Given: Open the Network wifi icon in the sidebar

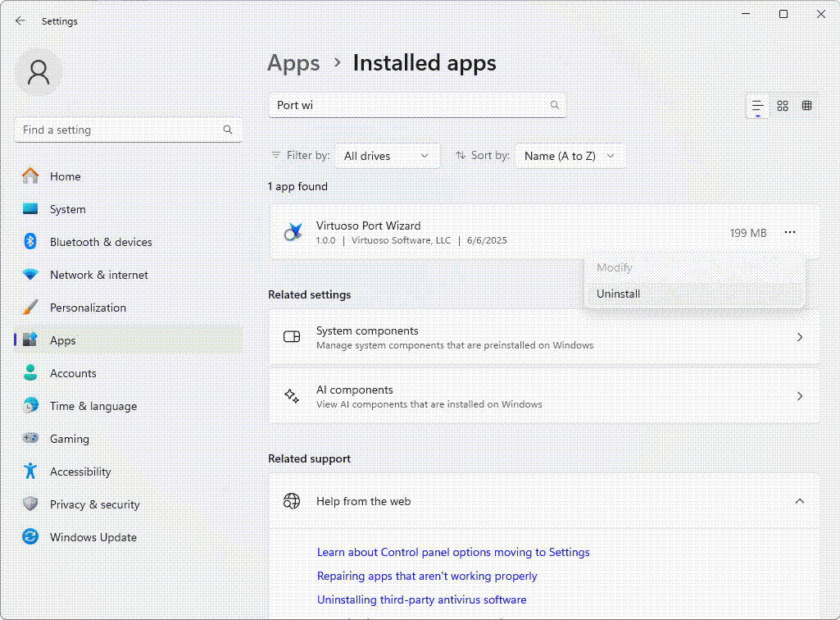Looking at the screenshot, I should pyautogui.click(x=30, y=275).
